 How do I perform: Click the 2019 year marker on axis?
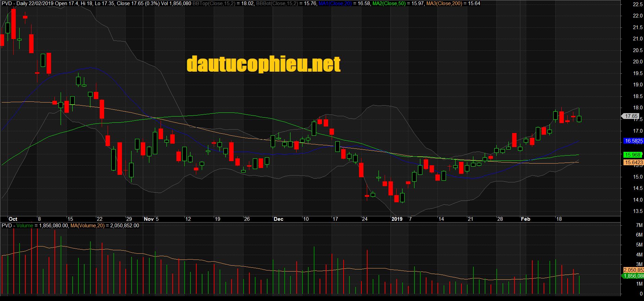click(397, 219)
